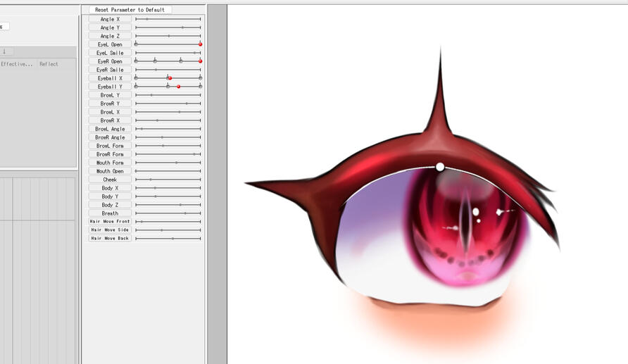Click the leftmost keypoint on EyeR Open slider
This screenshot has width=628, height=364.
point(136,61)
